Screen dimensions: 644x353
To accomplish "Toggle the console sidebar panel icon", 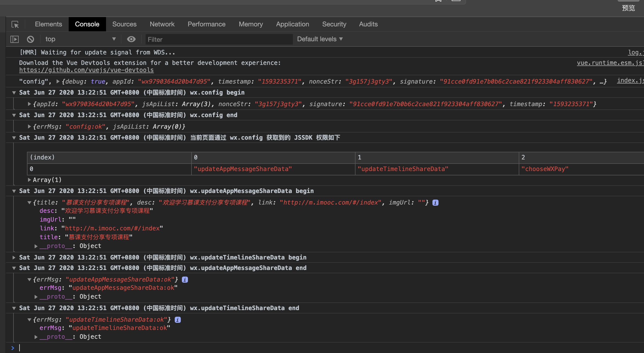I will (x=14, y=39).
